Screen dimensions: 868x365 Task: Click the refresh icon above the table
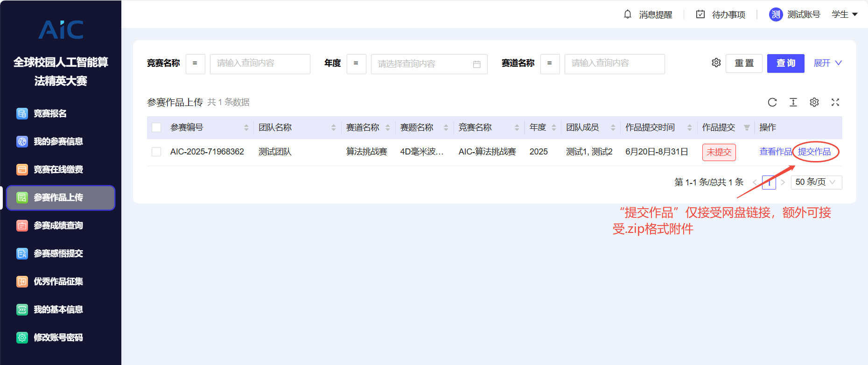point(772,102)
